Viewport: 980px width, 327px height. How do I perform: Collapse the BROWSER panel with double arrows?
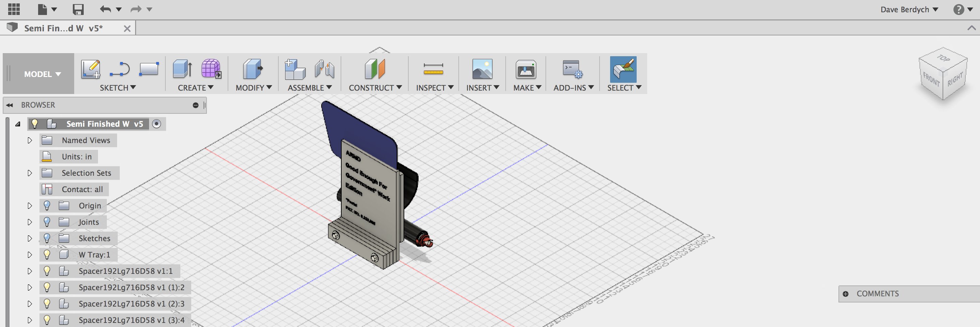pos(10,105)
